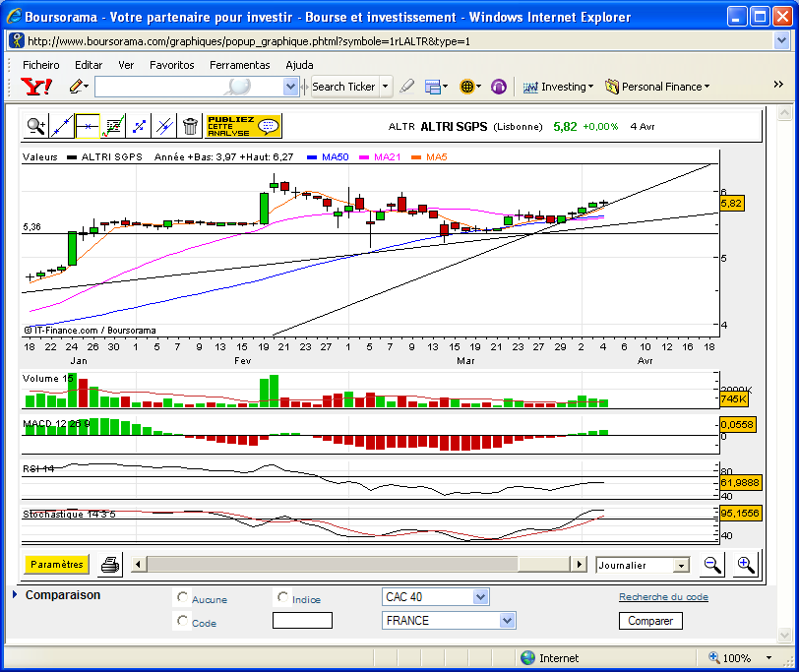
Task: Click the Publiez cette analyse button
Action: pos(243,126)
